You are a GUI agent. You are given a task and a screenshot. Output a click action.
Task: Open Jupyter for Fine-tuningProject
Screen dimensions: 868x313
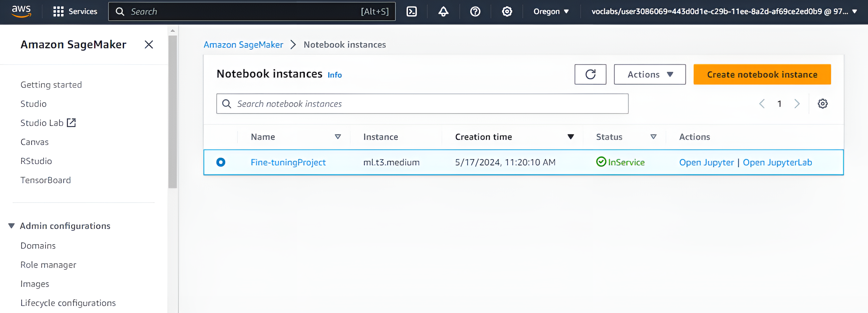(x=706, y=162)
